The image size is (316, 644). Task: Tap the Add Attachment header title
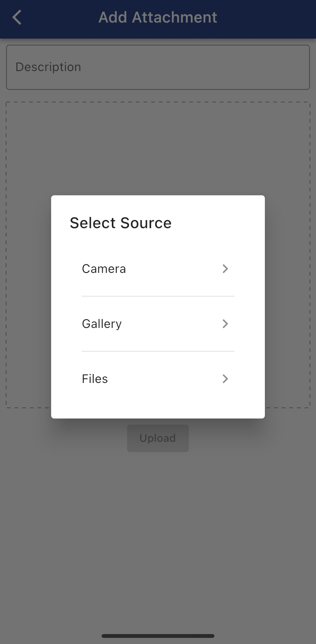pyautogui.click(x=158, y=18)
